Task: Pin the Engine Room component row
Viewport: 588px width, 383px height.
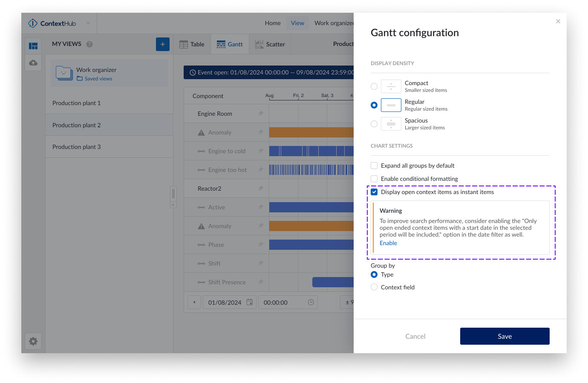Action: point(261,114)
